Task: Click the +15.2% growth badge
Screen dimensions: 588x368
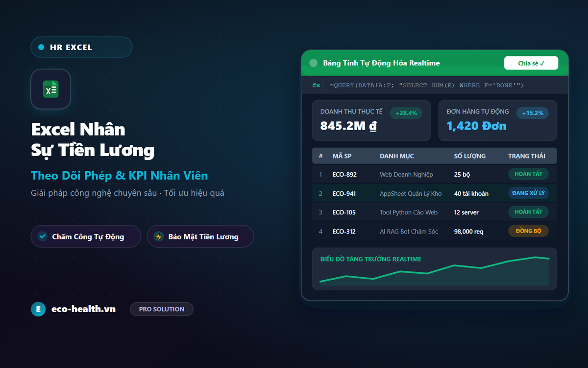Action: point(533,113)
